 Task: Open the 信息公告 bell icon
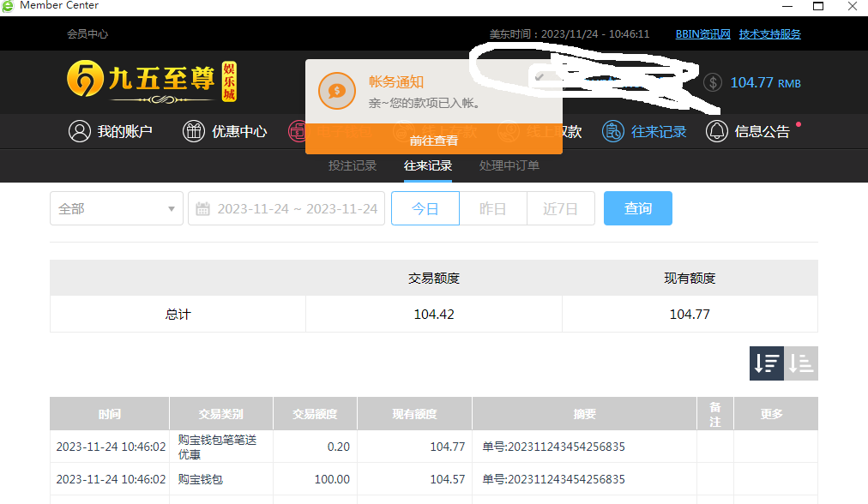click(717, 131)
